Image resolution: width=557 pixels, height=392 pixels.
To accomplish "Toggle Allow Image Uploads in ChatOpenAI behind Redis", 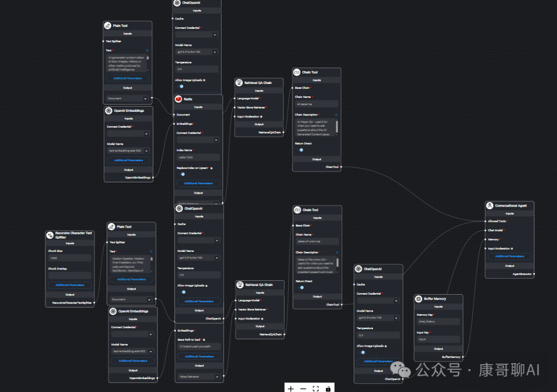I will point(180,86).
